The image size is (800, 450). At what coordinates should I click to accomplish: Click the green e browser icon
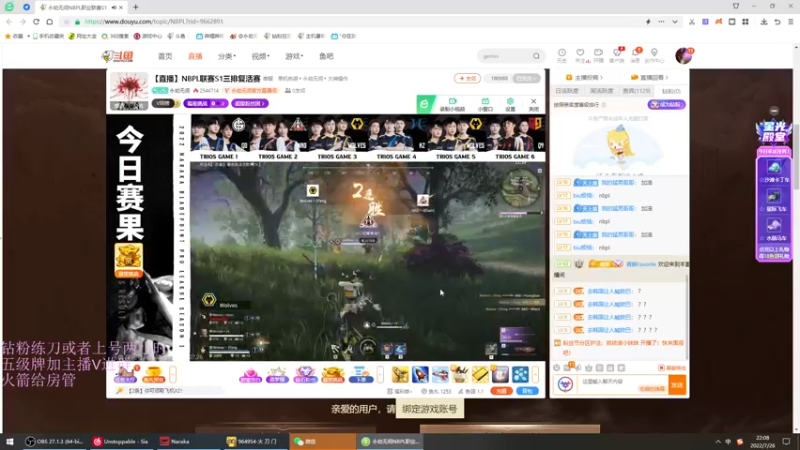pyautogui.click(x=426, y=104)
